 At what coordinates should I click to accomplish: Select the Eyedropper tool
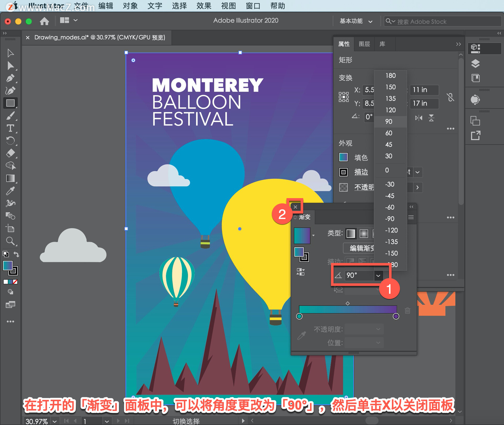point(10,191)
